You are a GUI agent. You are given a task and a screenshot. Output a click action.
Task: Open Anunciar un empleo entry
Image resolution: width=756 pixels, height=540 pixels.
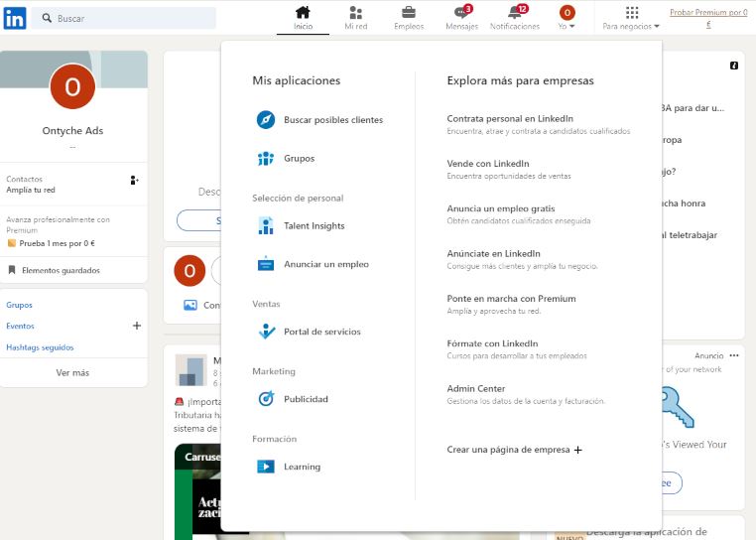point(325,265)
